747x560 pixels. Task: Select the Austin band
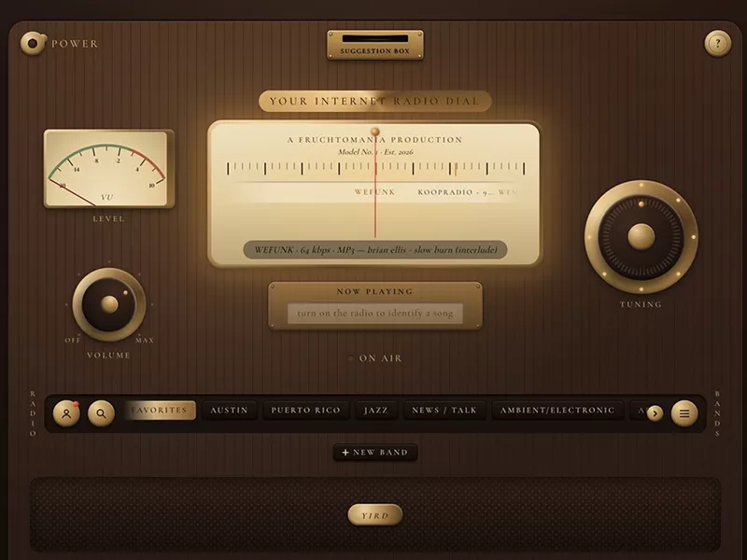point(229,410)
